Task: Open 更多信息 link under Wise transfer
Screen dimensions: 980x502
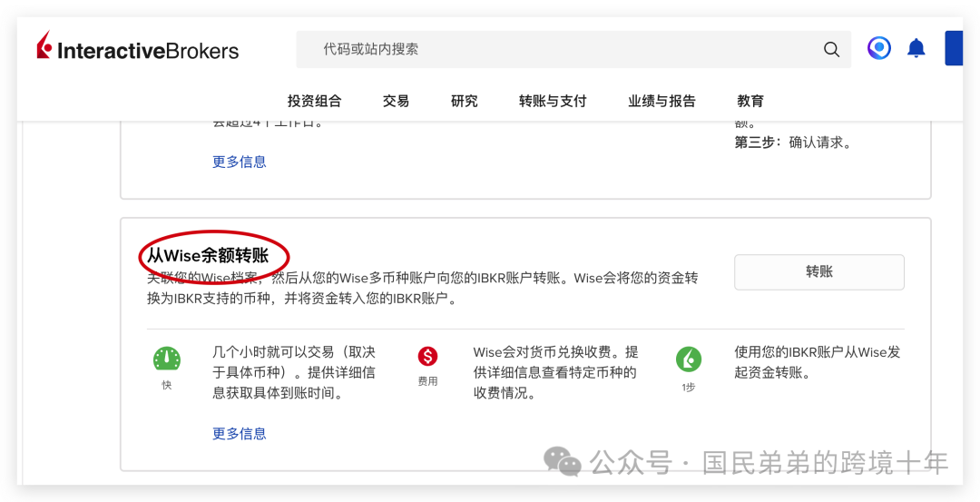Action: (x=240, y=434)
